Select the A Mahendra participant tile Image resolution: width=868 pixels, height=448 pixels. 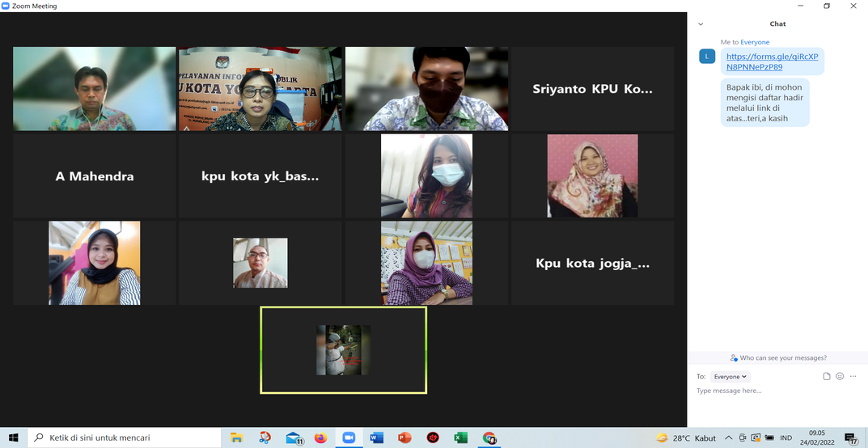95,176
